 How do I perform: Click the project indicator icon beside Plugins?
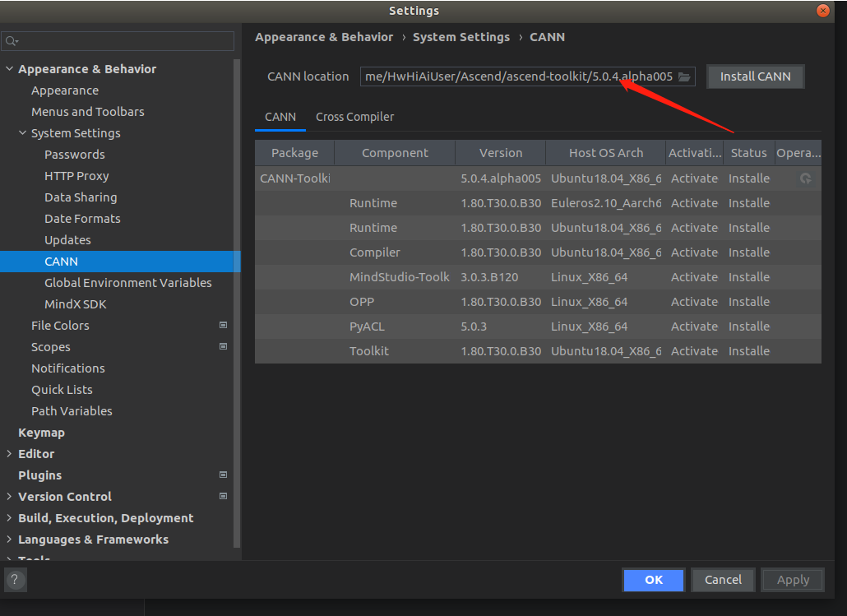pyautogui.click(x=223, y=475)
